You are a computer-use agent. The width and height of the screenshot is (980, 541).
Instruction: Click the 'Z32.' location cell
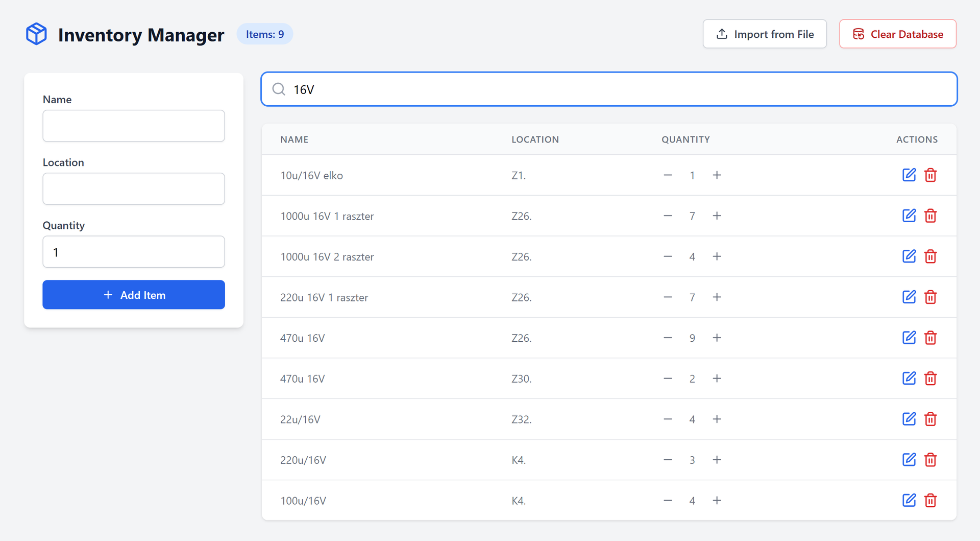pos(522,419)
